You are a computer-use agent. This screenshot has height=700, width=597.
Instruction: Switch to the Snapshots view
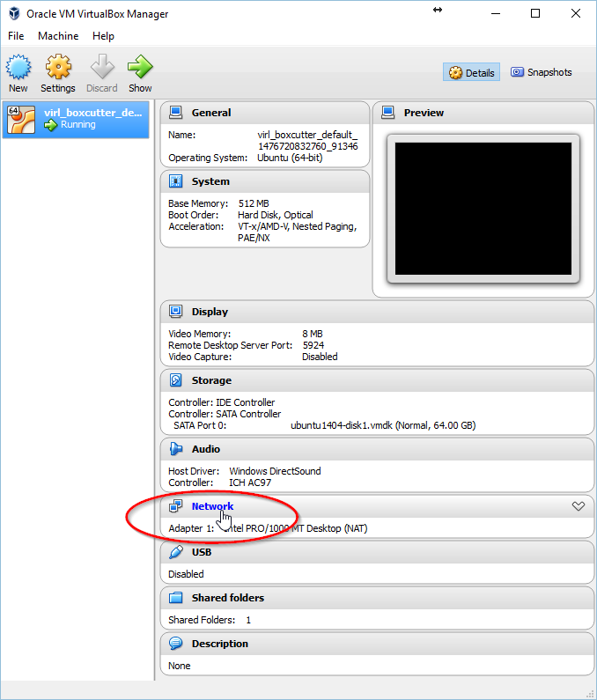point(542,72)
